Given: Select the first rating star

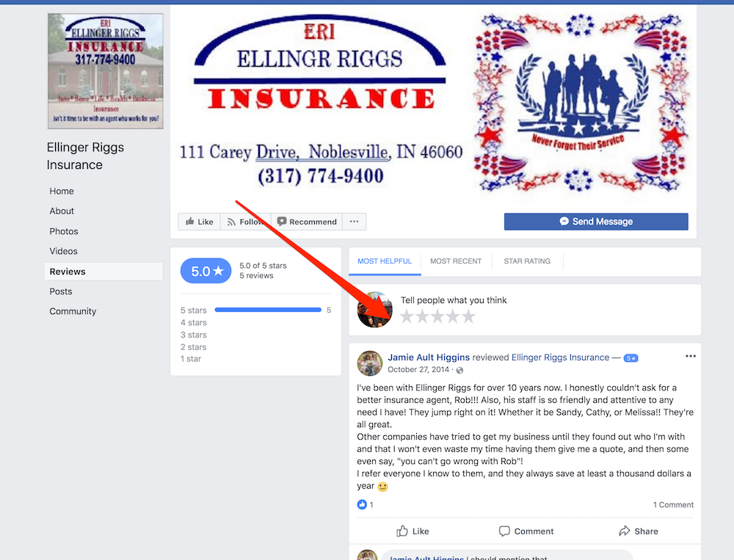Looking at the screenshot, I should tap(407, 316).
